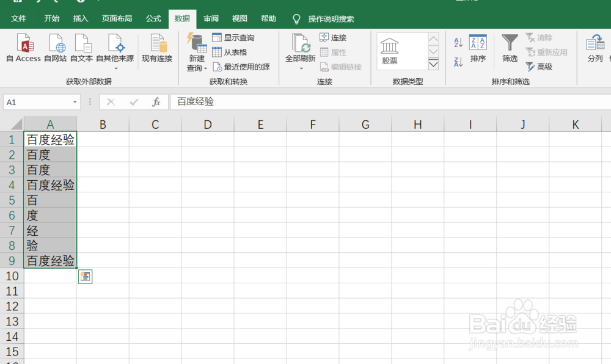Click the formula bar showing 百度经验
The height and width of the screenshot is (364, 611).
coord(390,102)
